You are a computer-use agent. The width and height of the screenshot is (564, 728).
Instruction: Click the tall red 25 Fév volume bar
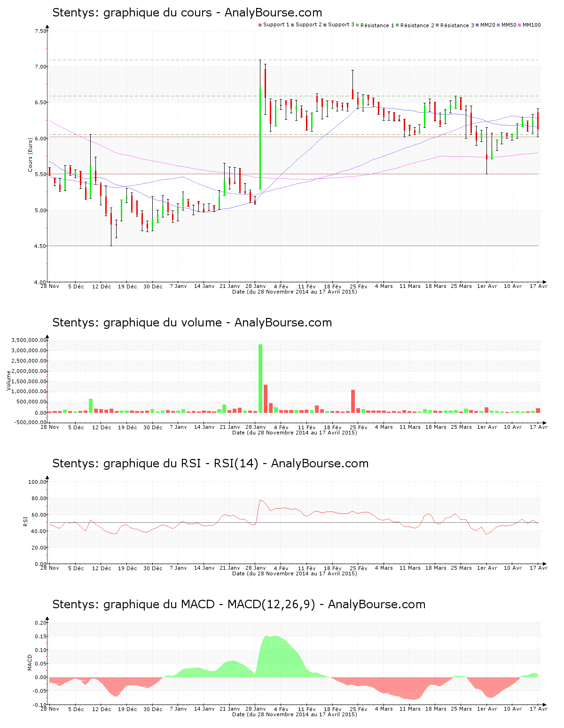[x=353, y=401]
